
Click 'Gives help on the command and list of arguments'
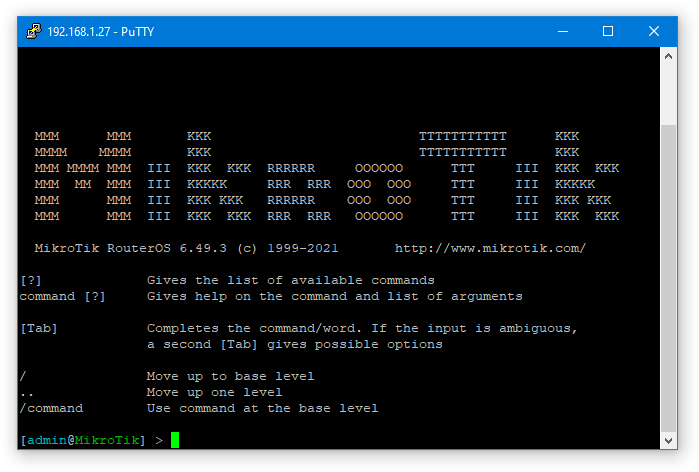(335, 296)
